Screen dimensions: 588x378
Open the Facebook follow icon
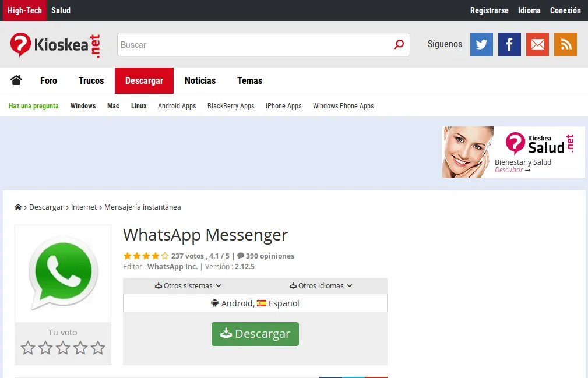[509, 44]
